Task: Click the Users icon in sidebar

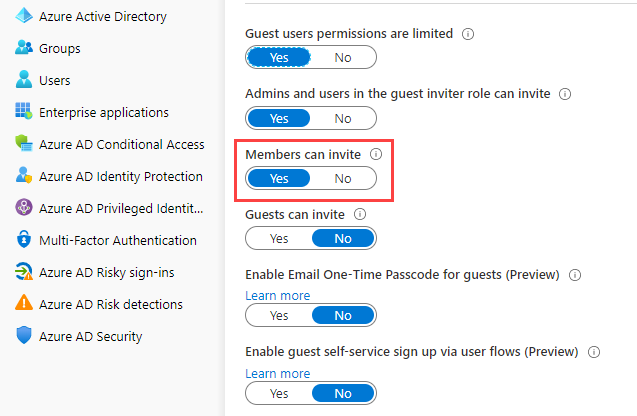Action: click(24, 81)
